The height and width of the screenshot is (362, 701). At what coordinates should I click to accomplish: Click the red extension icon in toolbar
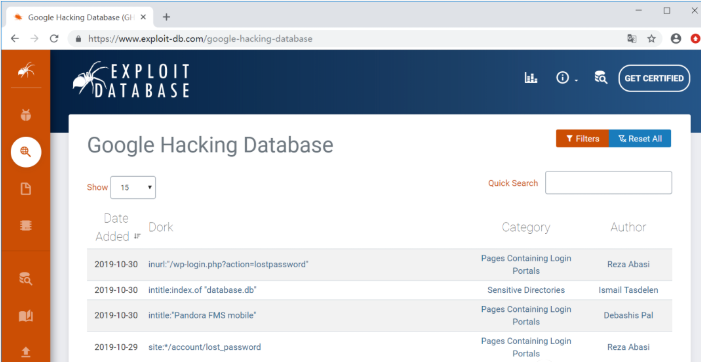(696, 39)
